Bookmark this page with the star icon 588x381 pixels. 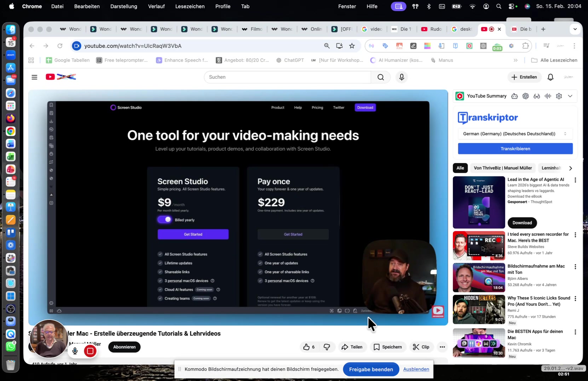point(352,46)
